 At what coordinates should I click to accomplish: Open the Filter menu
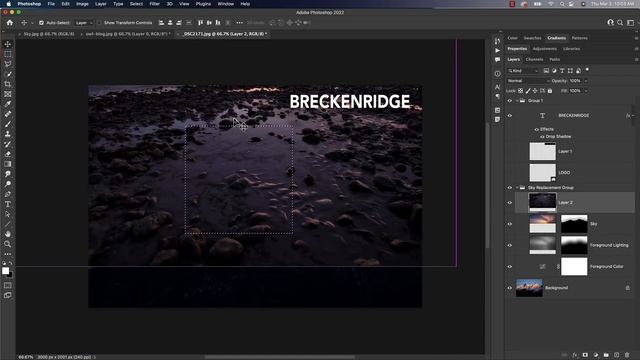point(154,4)
